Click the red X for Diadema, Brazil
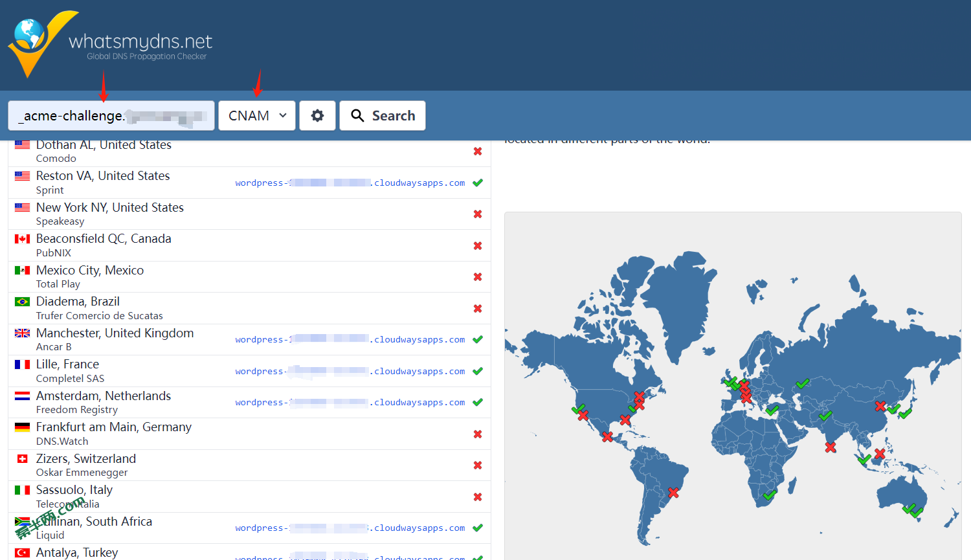Viewport: 971px width, 560px height. (x=478, y=308)
